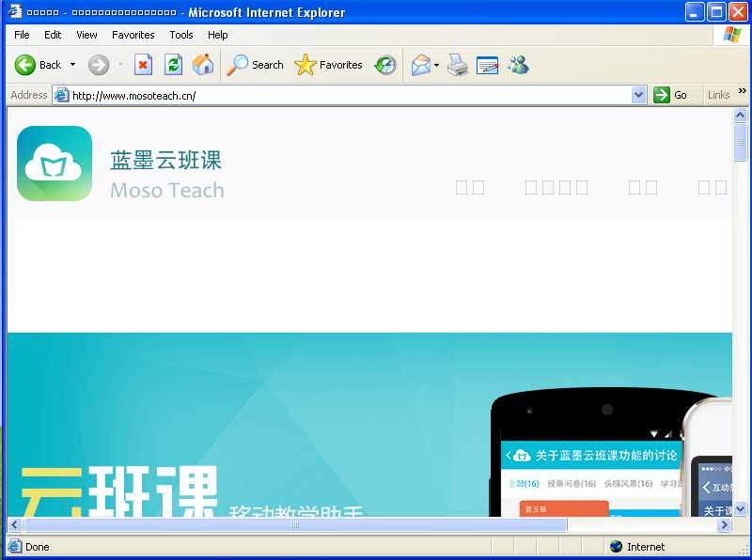Refresh the page using toolbar icon
Viewport: 752px width, 560px height.
(x=173, y=65)
